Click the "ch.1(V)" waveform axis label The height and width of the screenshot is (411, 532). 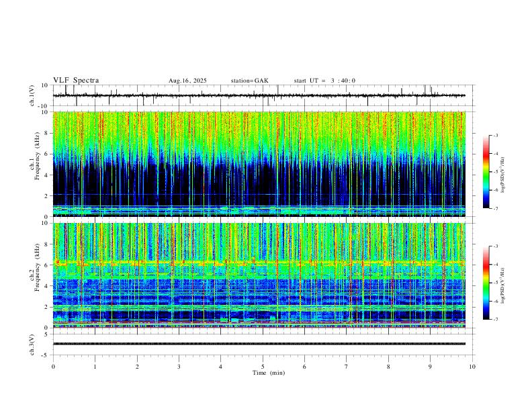pyautogui.click(x=32, y=95)
